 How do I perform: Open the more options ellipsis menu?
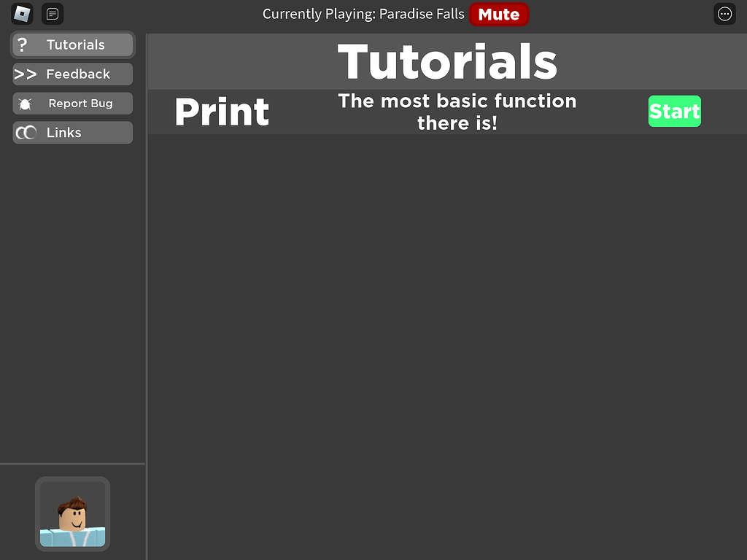point(724,14)
